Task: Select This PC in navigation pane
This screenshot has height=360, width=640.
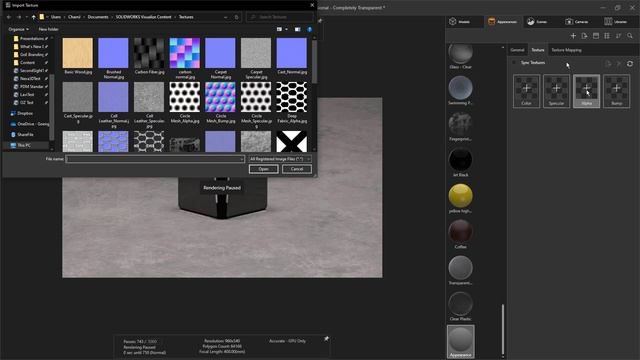Action: (21, 145)
